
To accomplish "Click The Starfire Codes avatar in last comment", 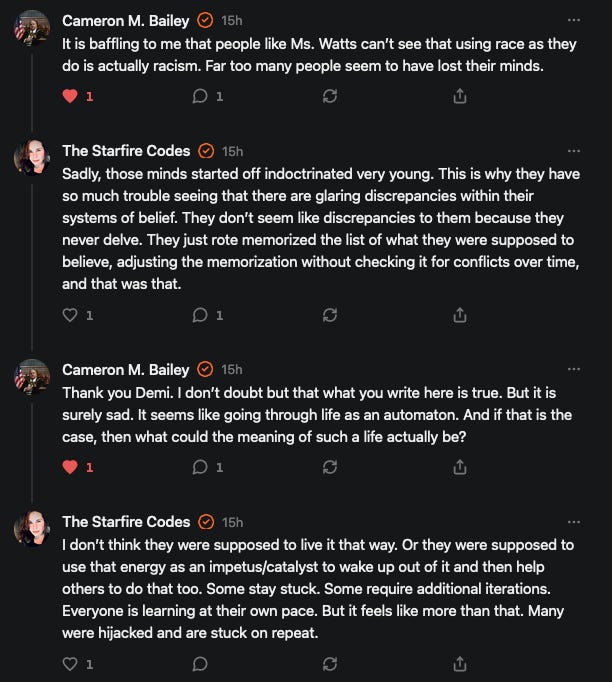I will pos(32,528).
